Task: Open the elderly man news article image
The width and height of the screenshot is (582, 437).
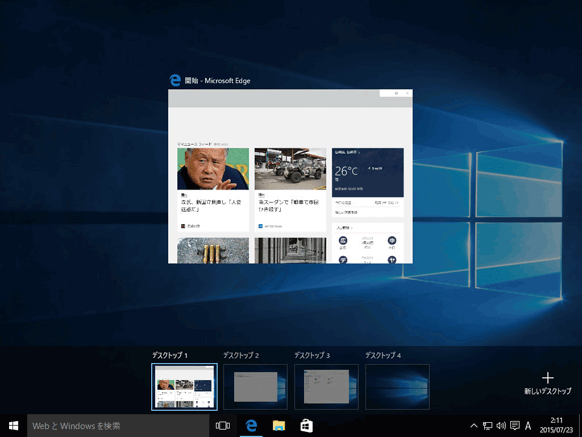Action: pyautogui.click(x=213, y=169)
